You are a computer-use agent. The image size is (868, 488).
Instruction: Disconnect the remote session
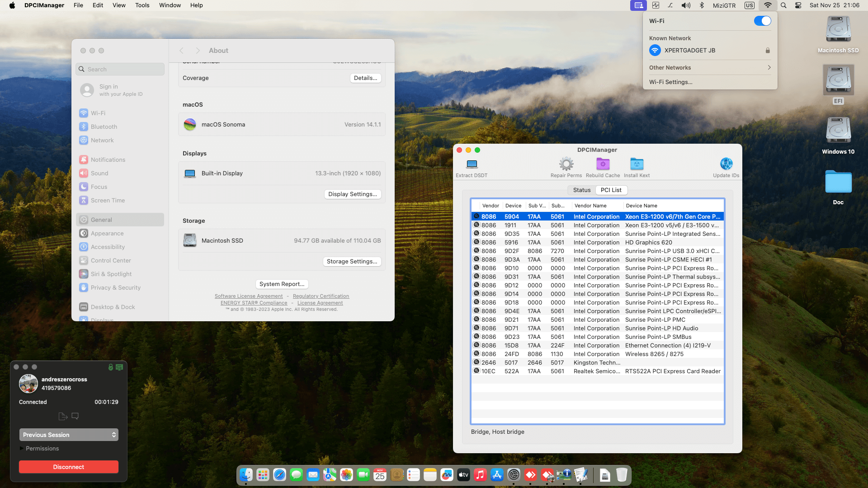tap(69, 467)
